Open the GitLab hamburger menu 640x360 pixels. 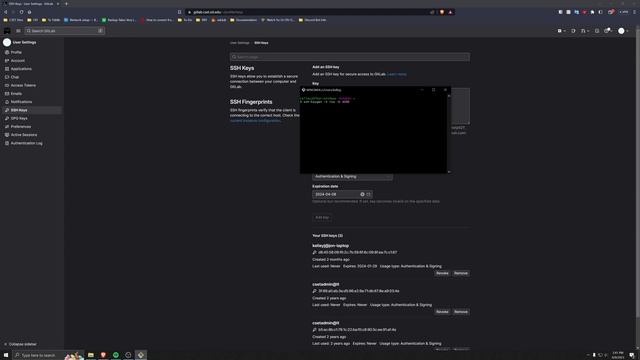(x=18, y=31)
